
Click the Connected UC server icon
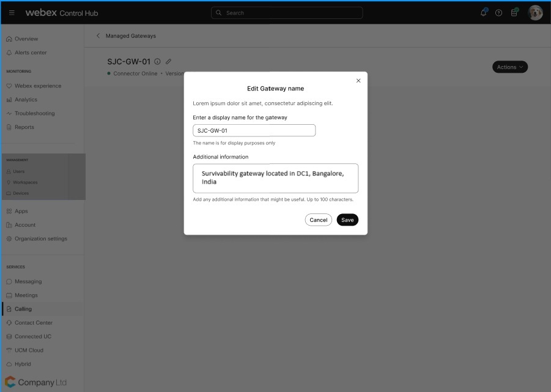[x=9, y=336]
